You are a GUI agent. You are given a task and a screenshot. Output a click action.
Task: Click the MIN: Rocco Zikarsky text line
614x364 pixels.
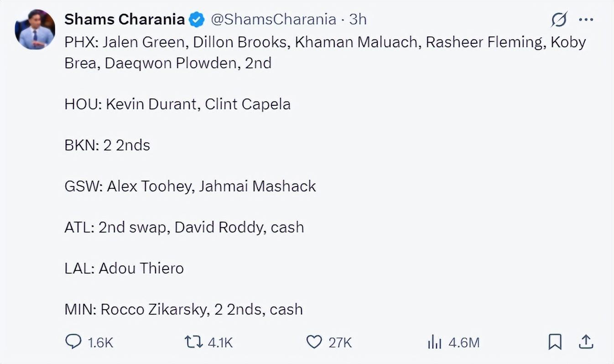point(183,309)
